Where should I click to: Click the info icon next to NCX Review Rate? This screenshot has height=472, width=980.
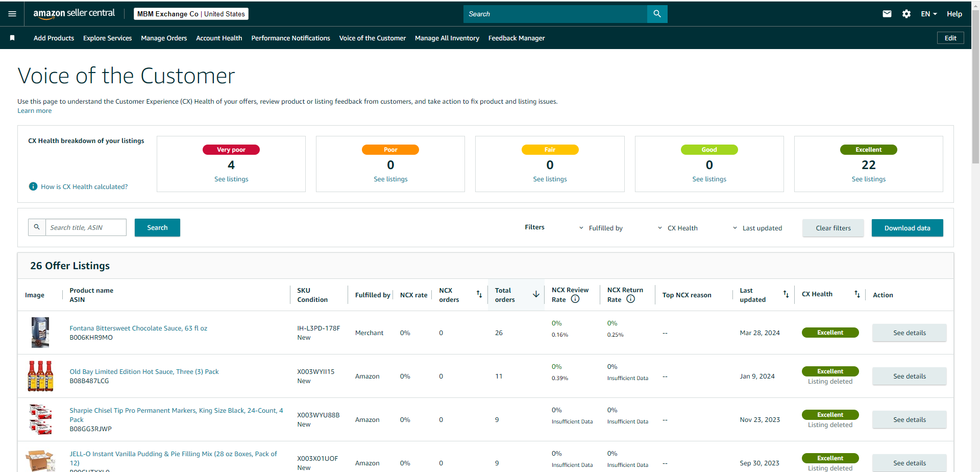point(575,299)
